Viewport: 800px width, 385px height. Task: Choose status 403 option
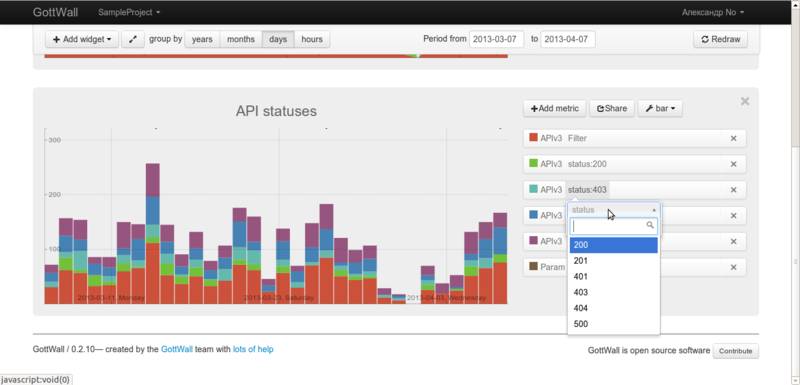tap(614, 292)
